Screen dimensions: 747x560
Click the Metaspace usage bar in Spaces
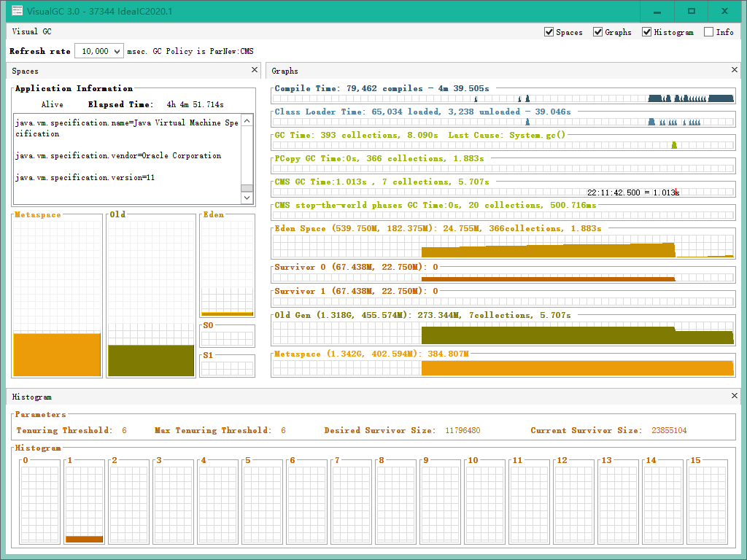click(x=57, y=355)
